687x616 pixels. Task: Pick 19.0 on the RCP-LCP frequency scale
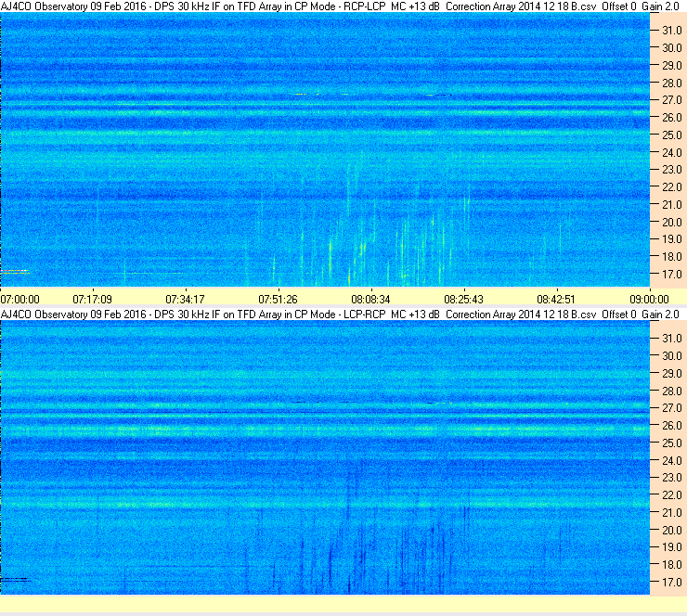pyautogui.click(x=672, y=239)
